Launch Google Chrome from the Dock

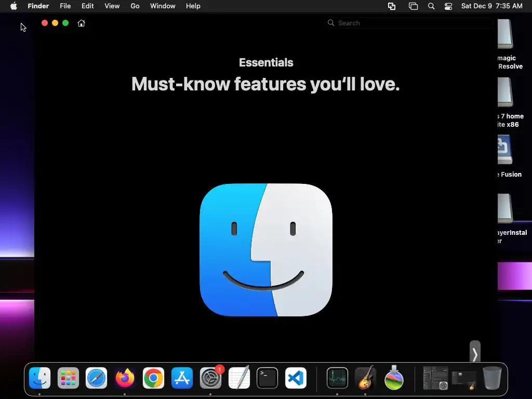coord(153,378)
